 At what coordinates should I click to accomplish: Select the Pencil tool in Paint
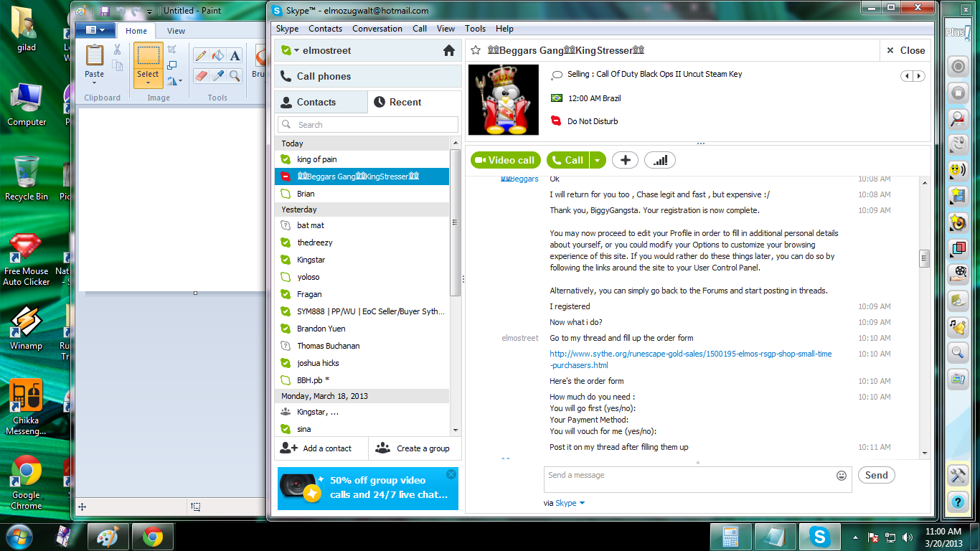[201, 55]
